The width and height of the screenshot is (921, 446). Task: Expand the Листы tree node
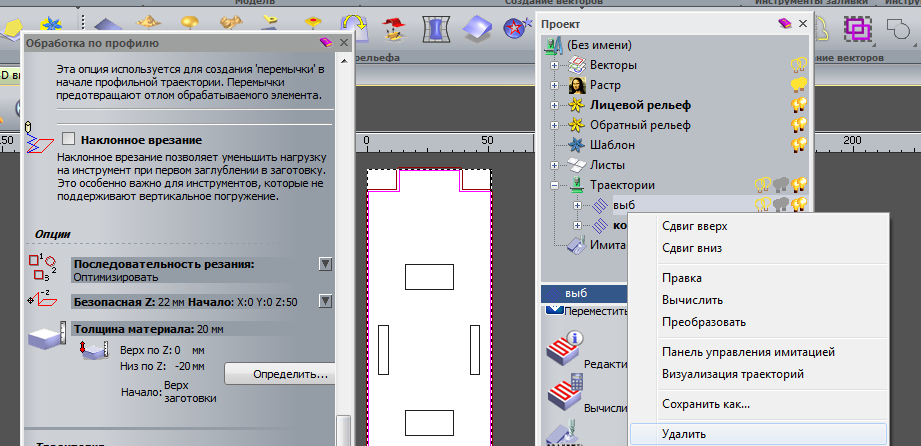click(x=554, y=165)
